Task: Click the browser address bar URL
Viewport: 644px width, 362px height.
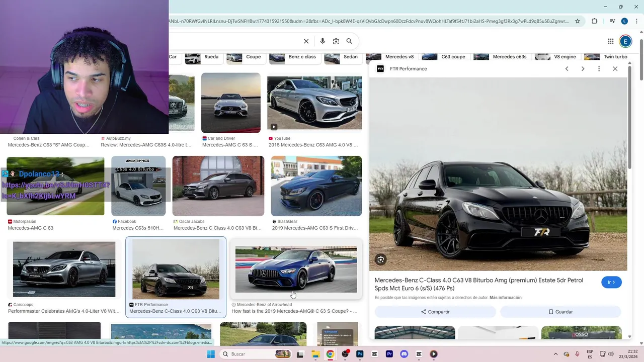Action: [x=369, y=21]
